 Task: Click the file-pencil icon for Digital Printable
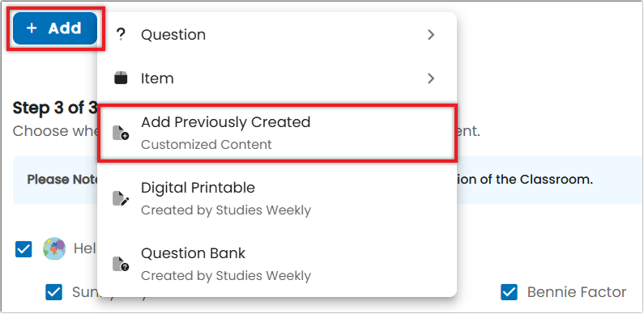pos(121,198)
